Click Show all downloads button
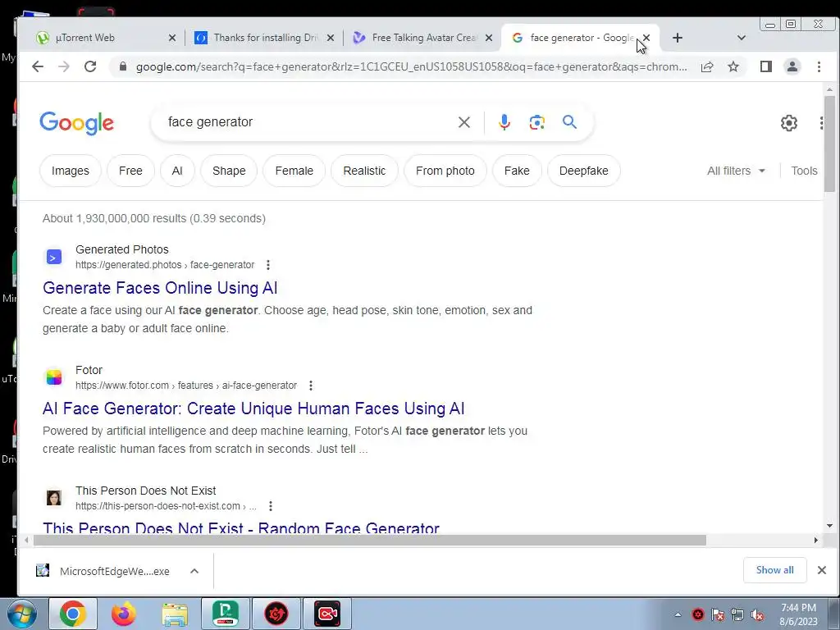The height and width of the screenshot is (630, 840). pyautogui.click(x=774, y=570)
